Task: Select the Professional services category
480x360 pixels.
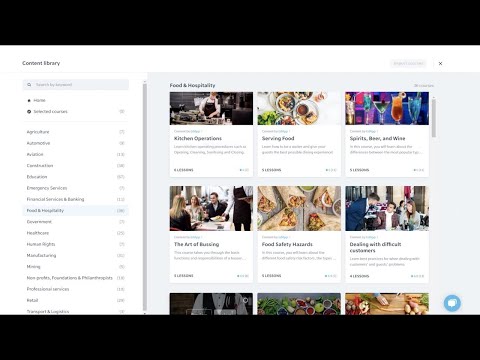Action: 75,289
